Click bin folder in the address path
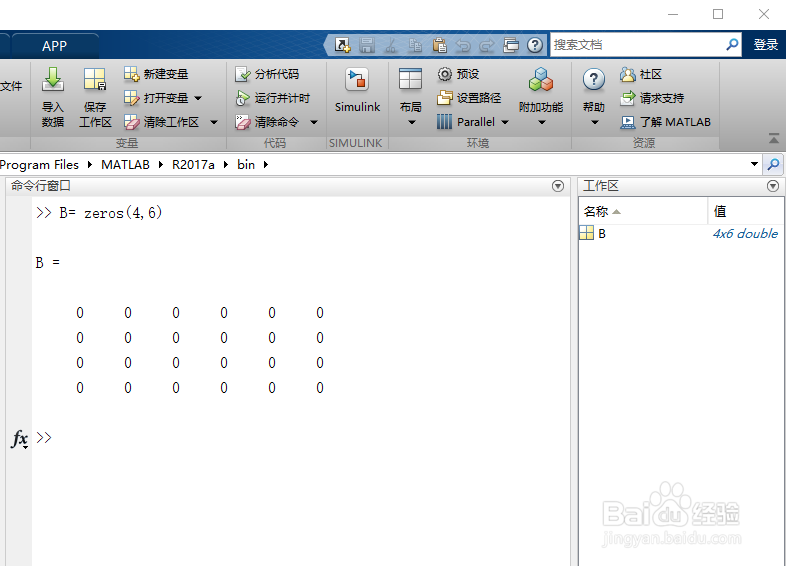 coord(246,164)
